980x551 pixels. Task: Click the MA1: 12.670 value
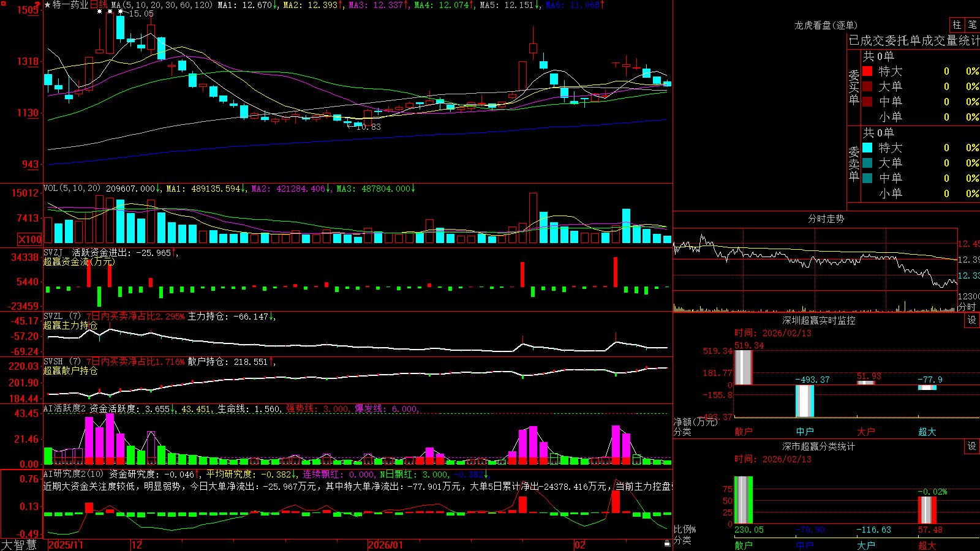(x=245, y=5)
